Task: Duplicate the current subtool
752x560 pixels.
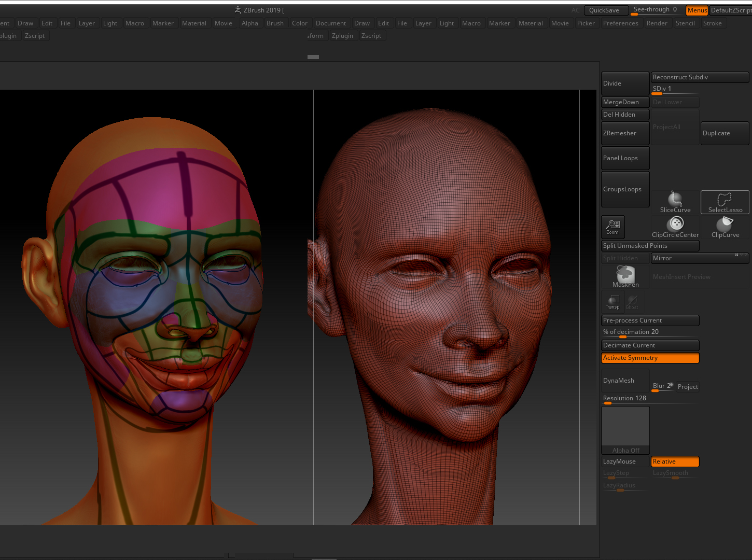Action: click(x=725, y=133)
